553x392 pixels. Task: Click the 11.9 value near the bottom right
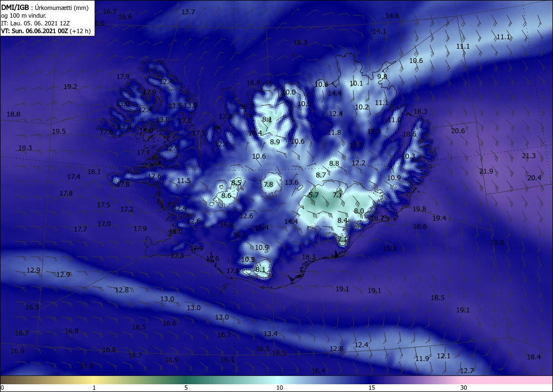pyautogui.click(x=422, y=359)
